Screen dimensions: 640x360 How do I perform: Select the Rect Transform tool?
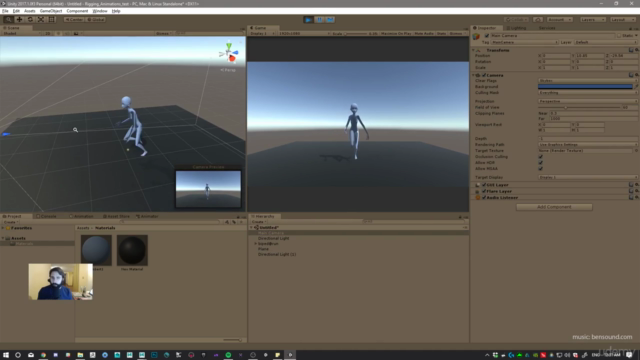[x=52, y=19]
